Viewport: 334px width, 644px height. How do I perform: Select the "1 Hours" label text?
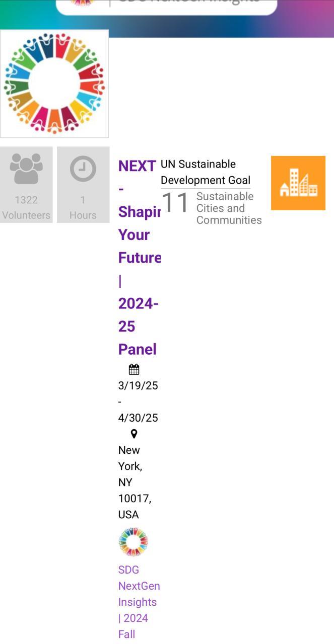(x=83, y=207)
